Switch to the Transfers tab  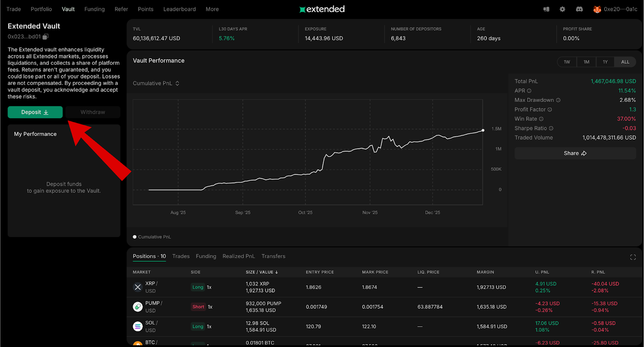pyautogui.click(x=273, y=256)
